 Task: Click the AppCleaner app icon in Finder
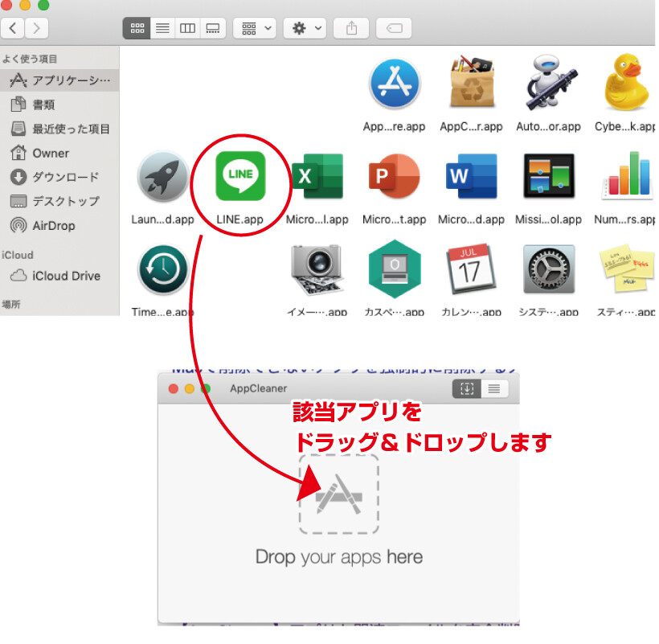[x=471, y=84]
